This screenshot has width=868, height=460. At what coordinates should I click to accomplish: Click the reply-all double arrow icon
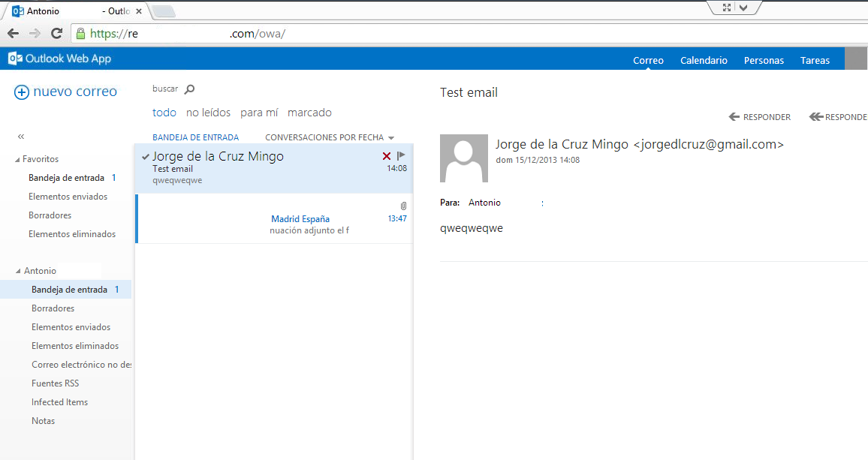816,117
